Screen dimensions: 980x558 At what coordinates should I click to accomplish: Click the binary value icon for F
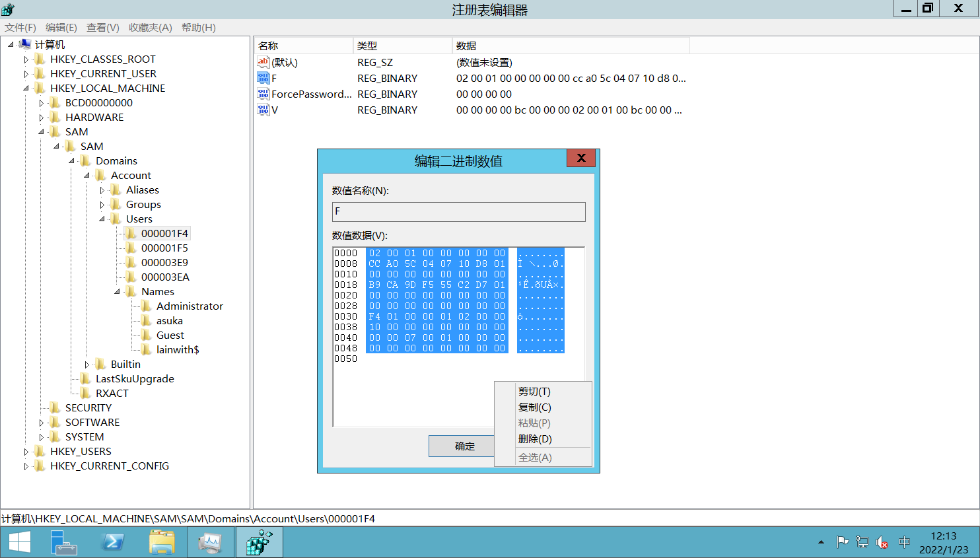click(263, 78)
